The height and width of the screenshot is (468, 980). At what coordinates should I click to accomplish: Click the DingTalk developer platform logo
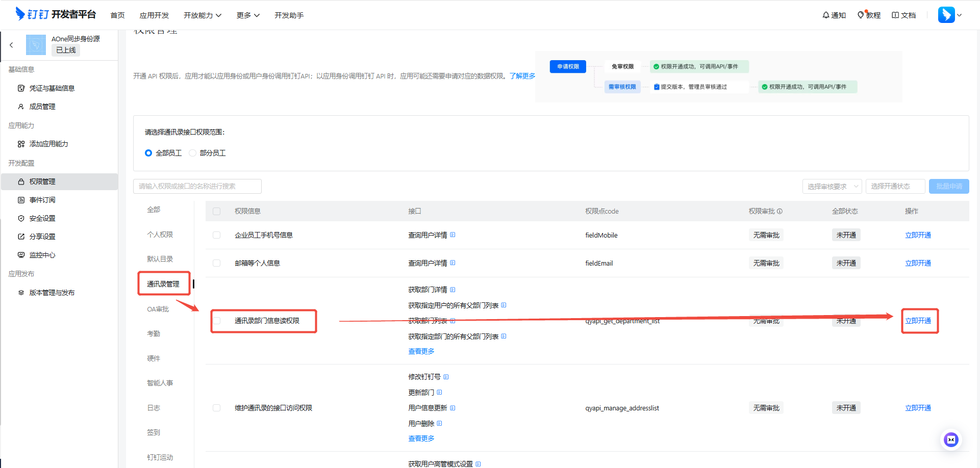[56, 14]
